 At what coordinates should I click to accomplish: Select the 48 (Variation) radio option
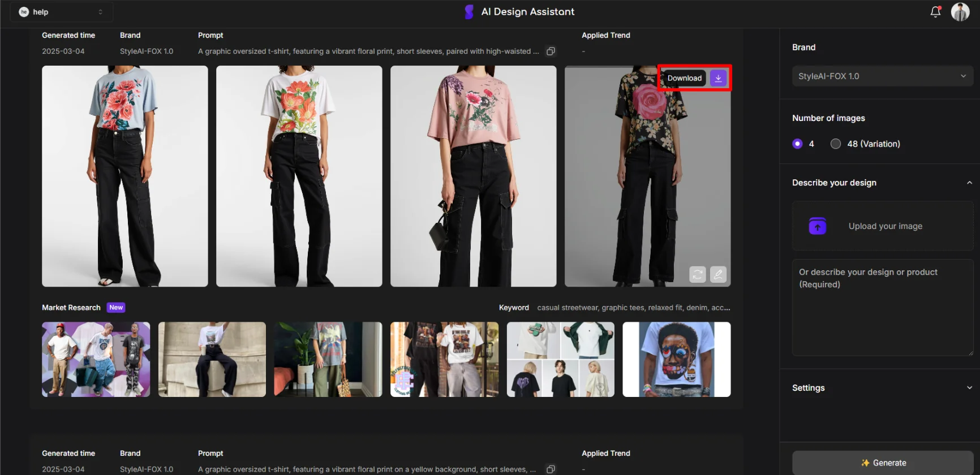tap(835, 144)
